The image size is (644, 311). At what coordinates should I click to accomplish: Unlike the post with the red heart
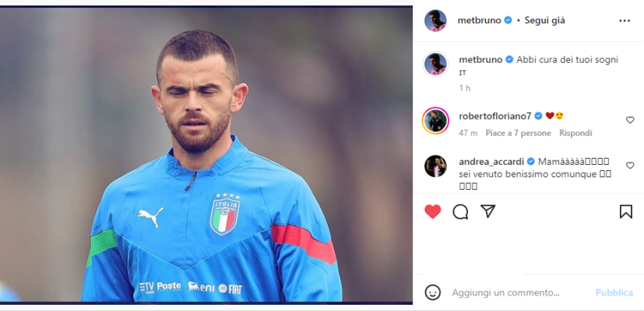(x=432, y=211)
